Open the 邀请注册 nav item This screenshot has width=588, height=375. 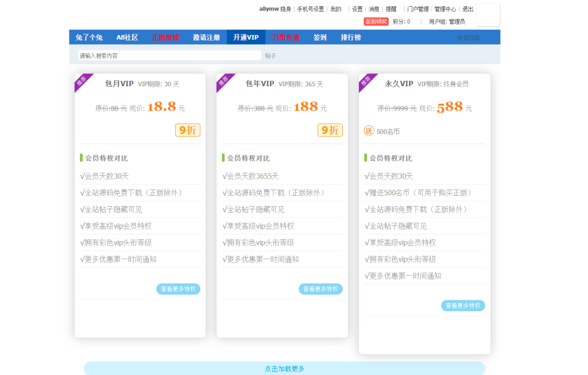coord(206,37)
